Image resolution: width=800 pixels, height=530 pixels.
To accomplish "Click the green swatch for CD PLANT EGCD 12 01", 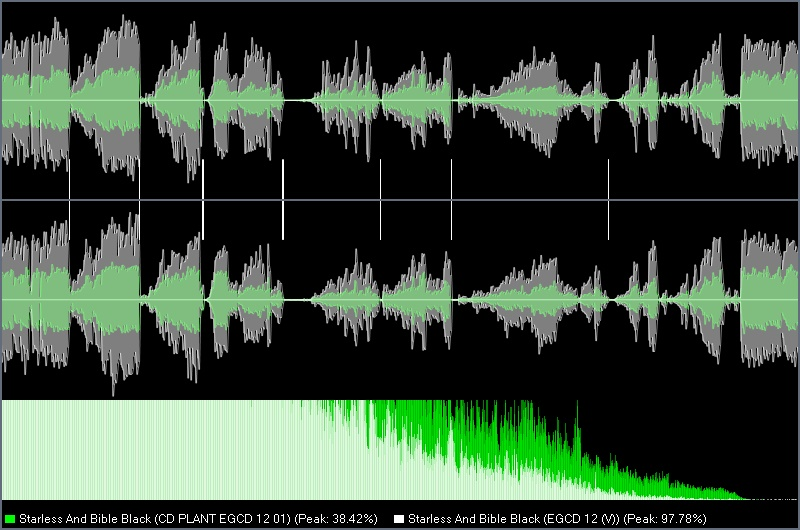I will (10, 519).
